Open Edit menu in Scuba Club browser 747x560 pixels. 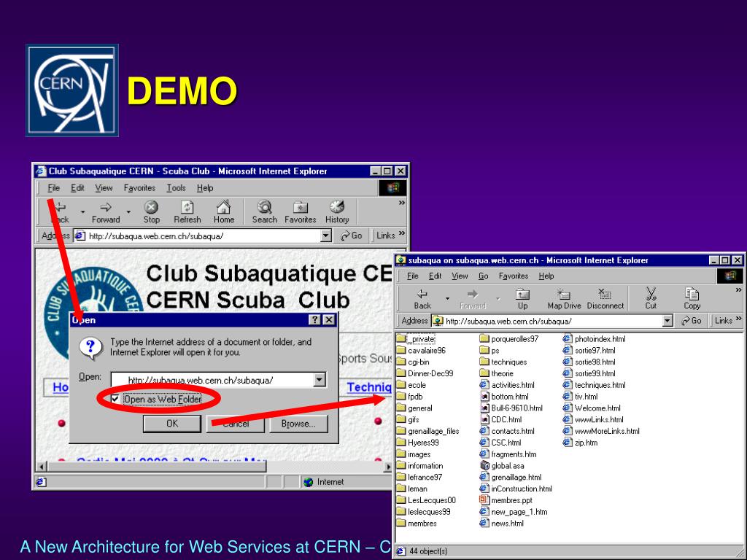(x=77, y=188)
